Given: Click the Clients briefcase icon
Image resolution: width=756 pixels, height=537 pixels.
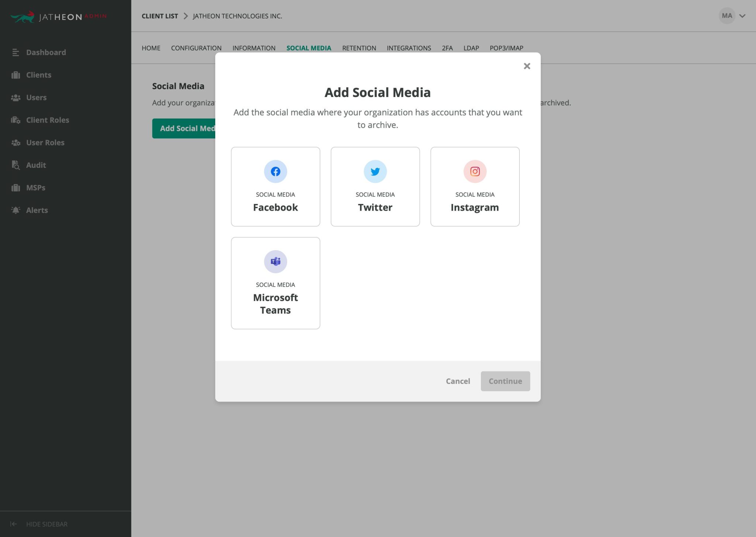Looking at the screenshot, I should click(x=16, y=75).
